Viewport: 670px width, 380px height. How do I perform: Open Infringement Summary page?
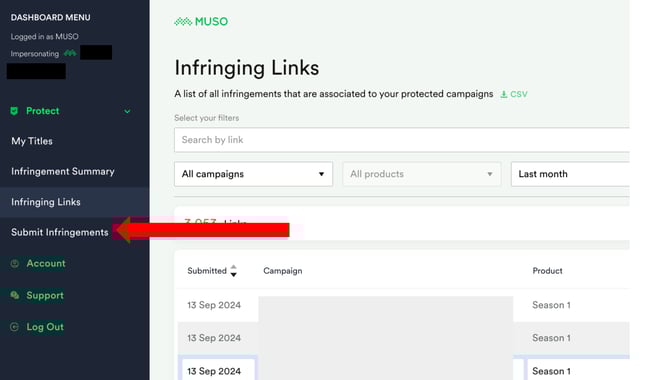click(x=63, y=171)
